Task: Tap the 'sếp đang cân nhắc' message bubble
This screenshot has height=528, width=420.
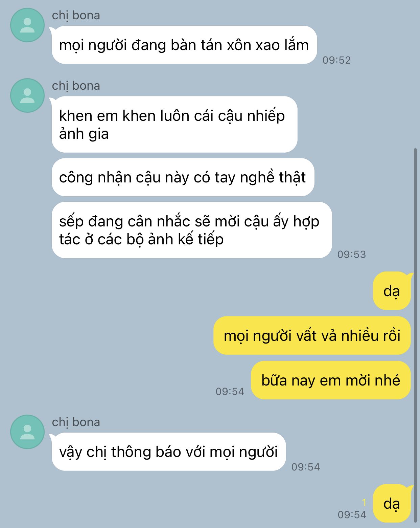Action: 191,230
